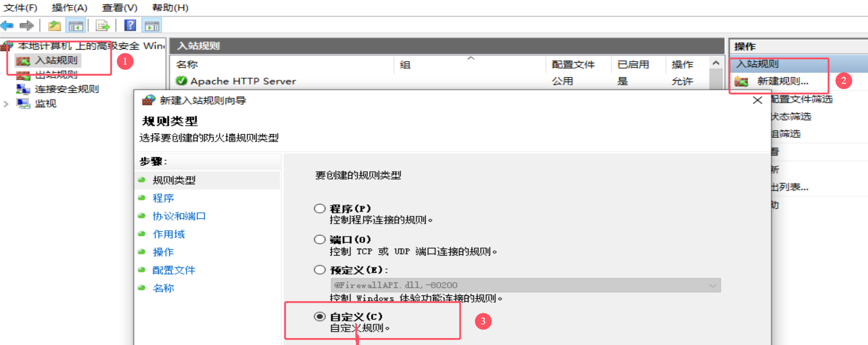Open the View (查看) menu
868x345 pixels.
tap(120, 8)
